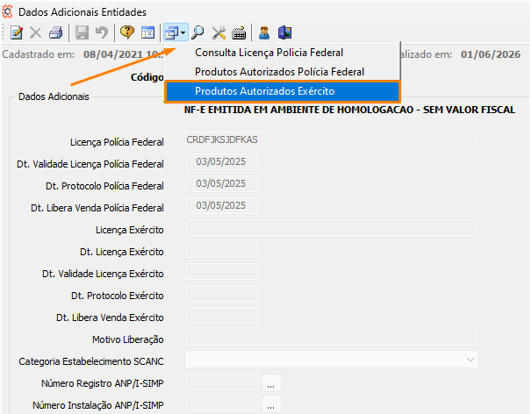
Task: Click the Licença Exército input field
Action: coord(331,227)
